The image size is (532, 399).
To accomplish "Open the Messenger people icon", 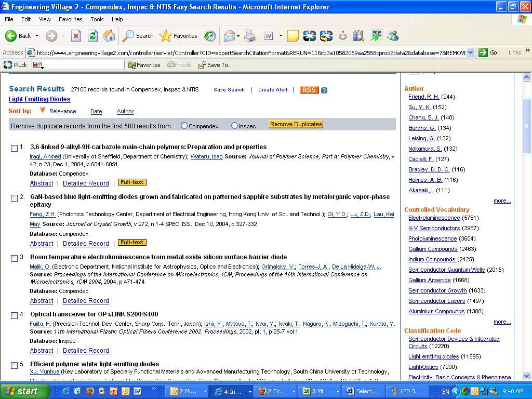I will (393, 36).
